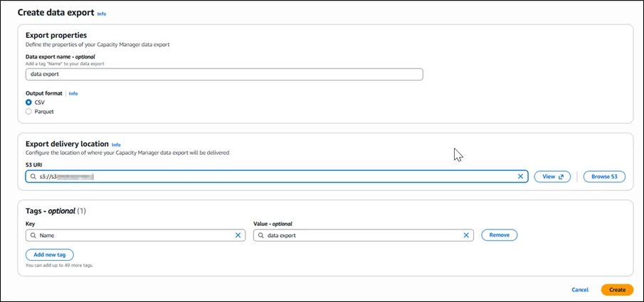Click the orange Create button

coord(617,290)
